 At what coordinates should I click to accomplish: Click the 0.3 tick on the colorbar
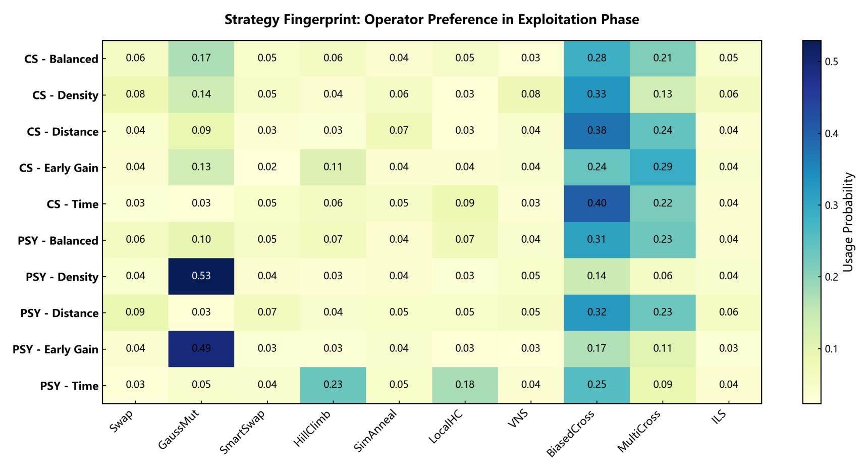831,205
